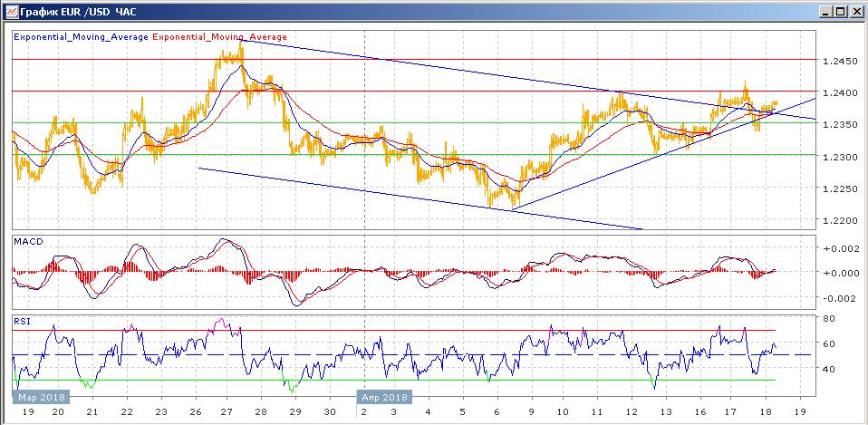Click the MACD panel label
This screenshot has height=425, width=868.
click(28, 242)
